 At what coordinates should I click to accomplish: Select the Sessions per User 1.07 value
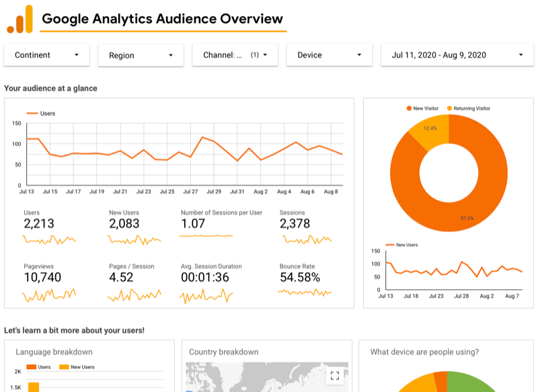[193, 224]
